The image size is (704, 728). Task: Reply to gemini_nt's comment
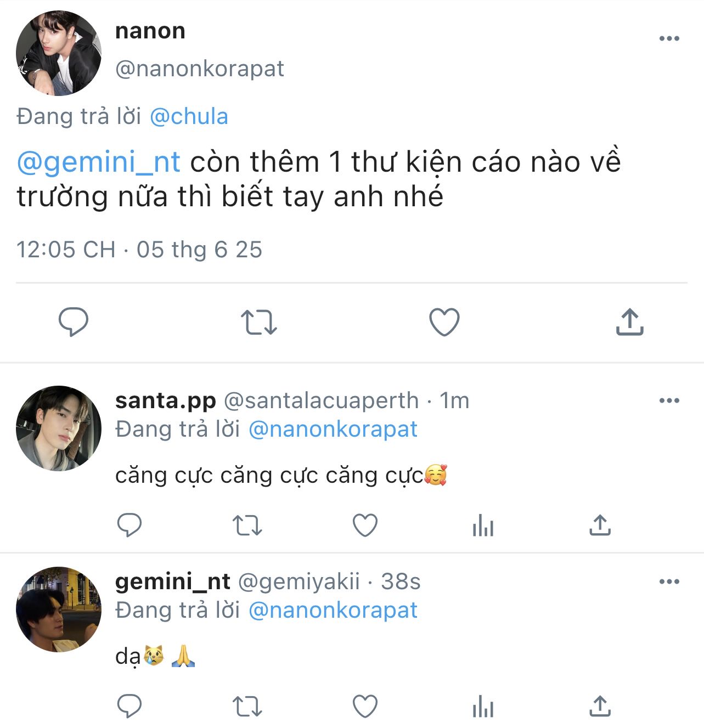point(129,707)
